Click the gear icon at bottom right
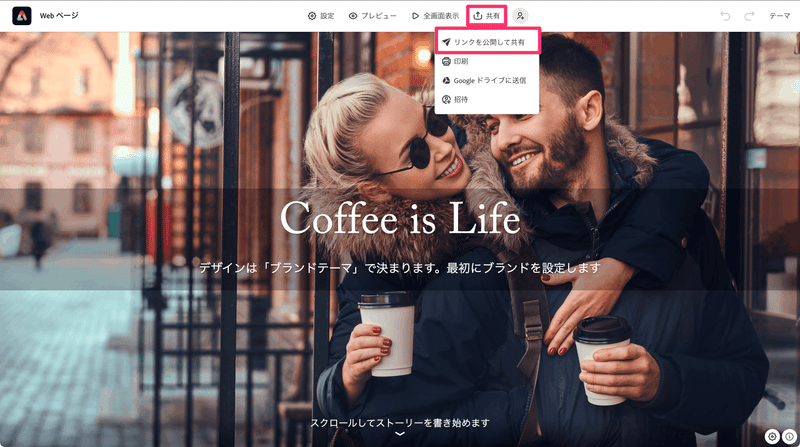800x447 pixels. click(x=772, y=436)
